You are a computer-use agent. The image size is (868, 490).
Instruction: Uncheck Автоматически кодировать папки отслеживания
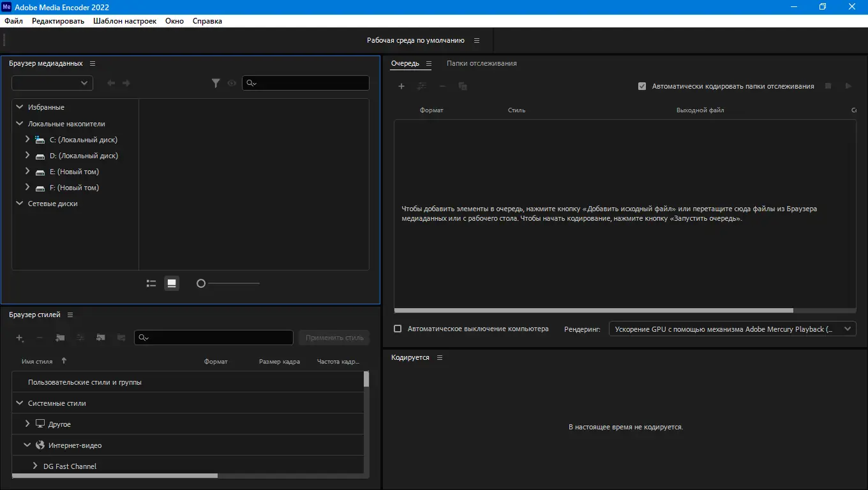click(x=642, y=86)
